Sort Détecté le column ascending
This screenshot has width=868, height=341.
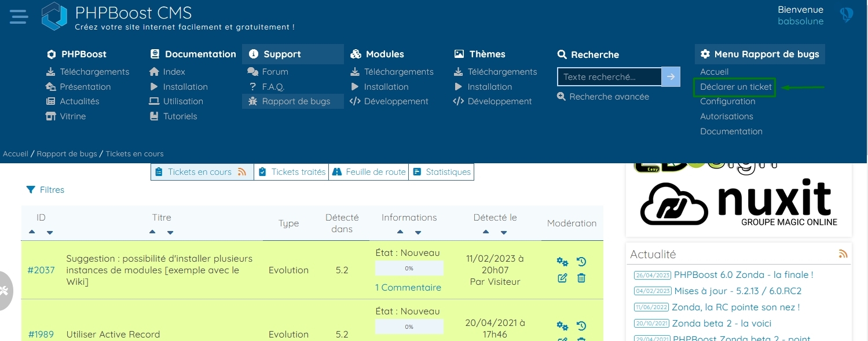486,232
